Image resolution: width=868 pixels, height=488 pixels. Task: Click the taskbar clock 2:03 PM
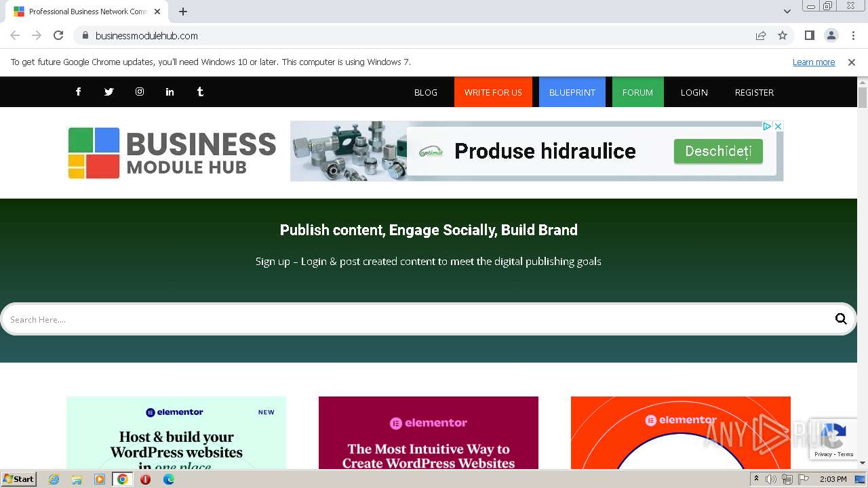pyautogui.click(x=833, y=479)
